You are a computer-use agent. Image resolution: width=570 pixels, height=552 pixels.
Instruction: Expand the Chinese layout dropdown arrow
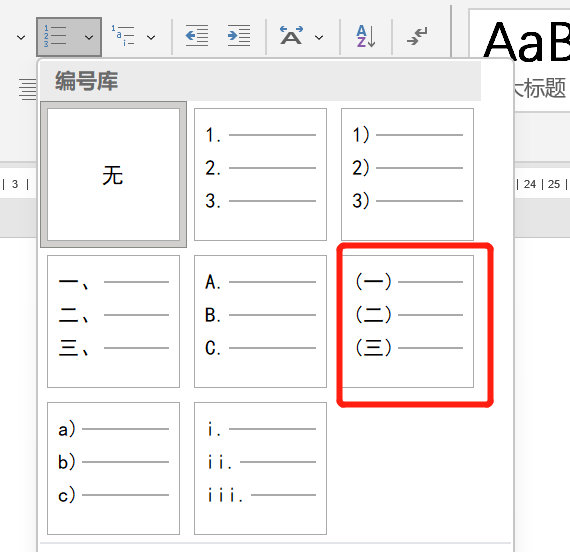pyautogui.click(x=319, y=37)
